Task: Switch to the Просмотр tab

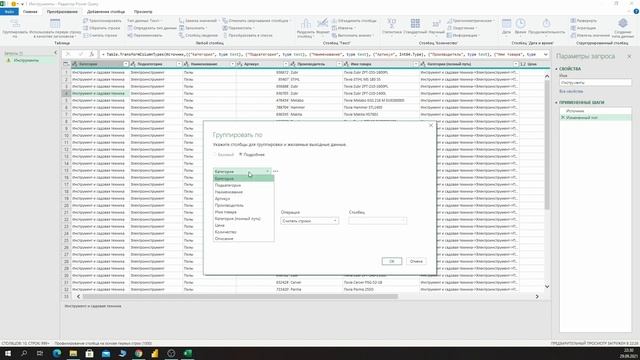Action: pos(143,12)
